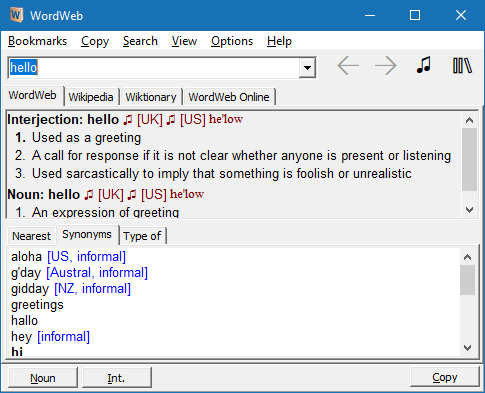Switch to the Wiktionary tab

pyautogui.click(x=151, y=97)
